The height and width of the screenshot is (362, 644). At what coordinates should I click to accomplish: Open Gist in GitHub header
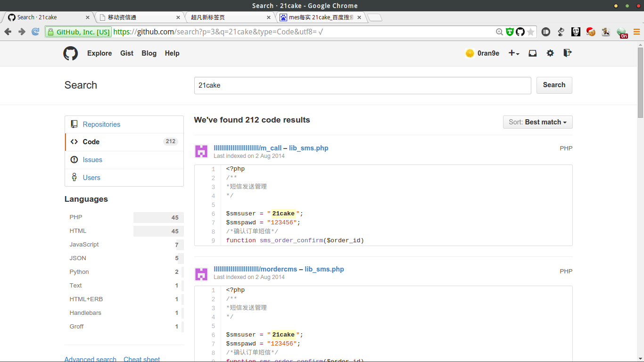[127, 53]
